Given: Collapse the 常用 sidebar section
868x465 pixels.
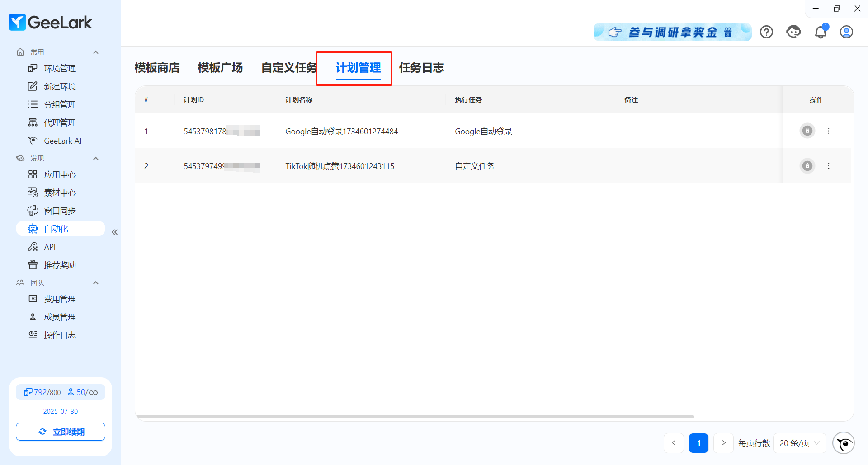Looking at the screenshot, I should click(x=96, y=52).
